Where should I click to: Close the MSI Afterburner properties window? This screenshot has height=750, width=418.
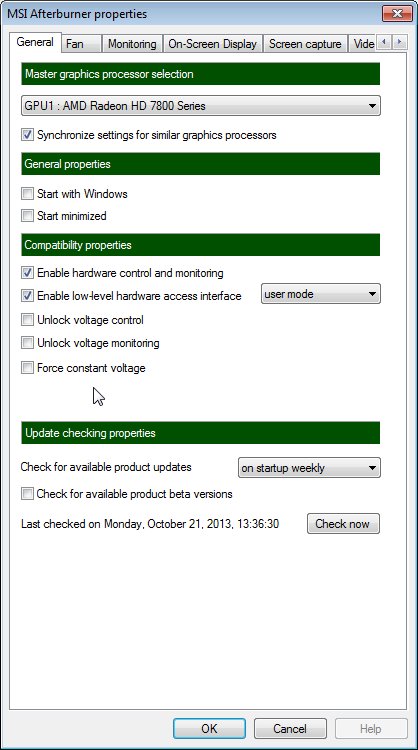coord(396,13)
